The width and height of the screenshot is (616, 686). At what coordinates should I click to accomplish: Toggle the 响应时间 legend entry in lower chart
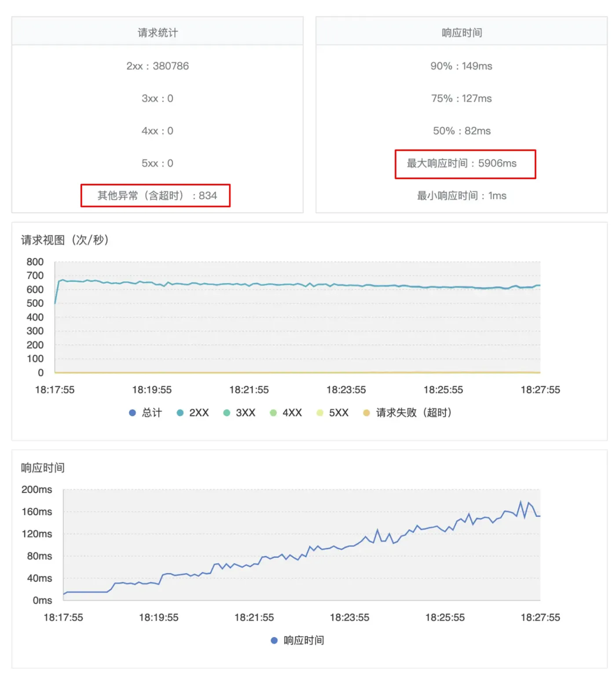click(297, 640)
